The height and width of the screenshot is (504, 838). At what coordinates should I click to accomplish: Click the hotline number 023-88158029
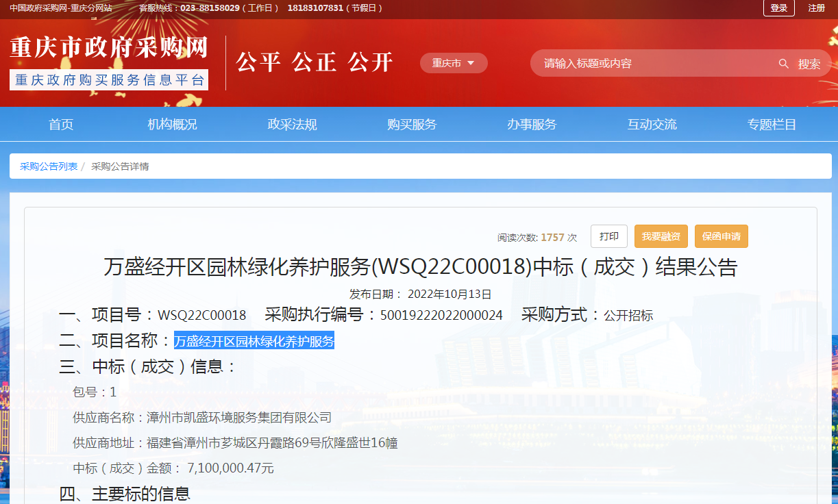(x=210, y=8)
